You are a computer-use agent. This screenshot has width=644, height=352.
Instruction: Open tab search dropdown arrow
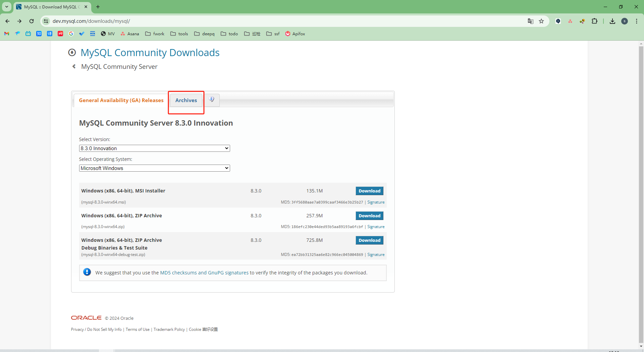(x=7, y=7)
